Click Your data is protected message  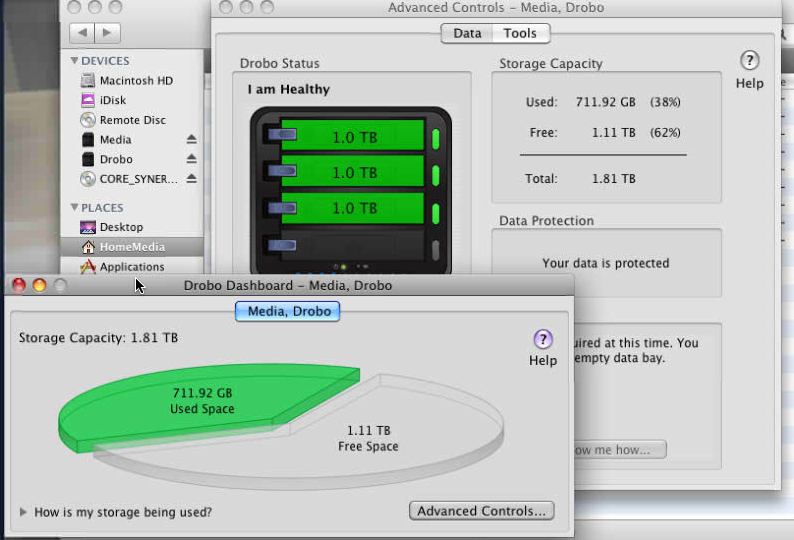pyautogui.click(x=606, y=263)
